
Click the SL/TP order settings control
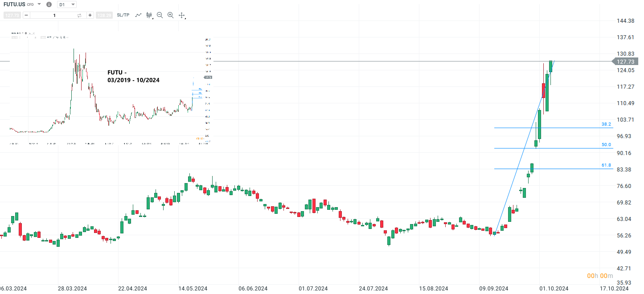pyautogui.click(x=123, y=15)
